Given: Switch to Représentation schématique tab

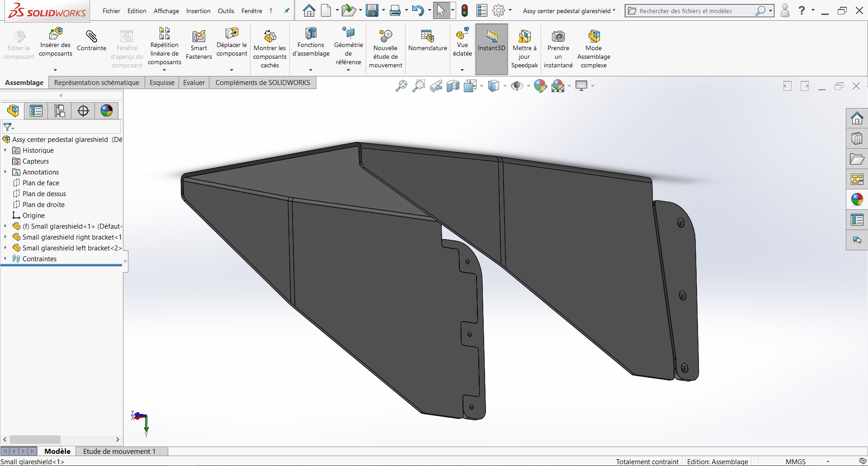Looking at the screenshot, I should (97, 83).
